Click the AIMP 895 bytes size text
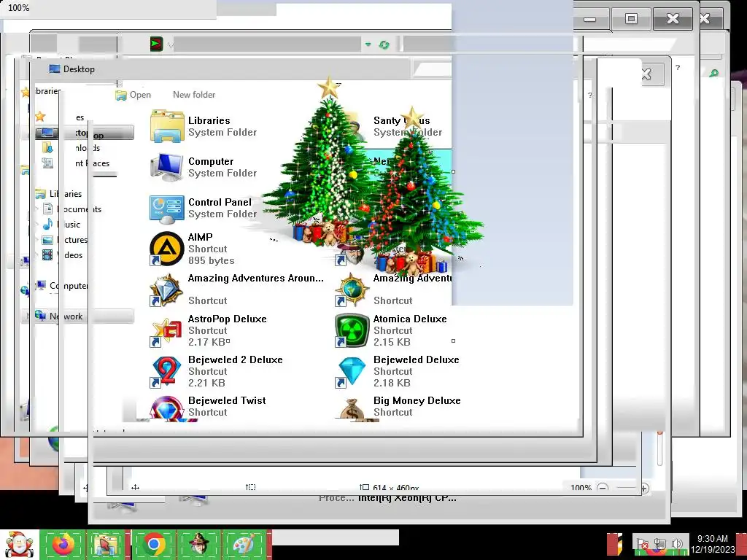This screenshot has width=747, height=560. (x=211, y=260)
